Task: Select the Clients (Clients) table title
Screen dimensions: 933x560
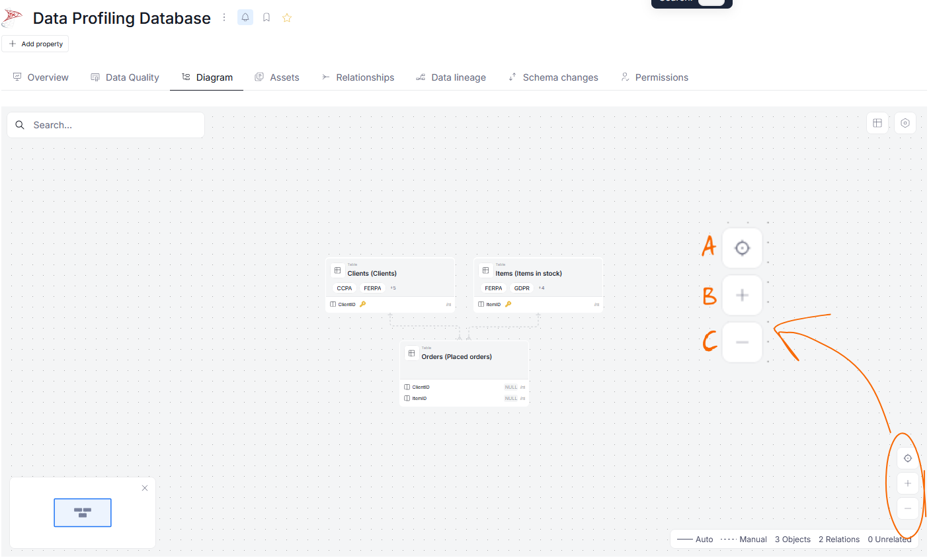Action: coord(372,274)
